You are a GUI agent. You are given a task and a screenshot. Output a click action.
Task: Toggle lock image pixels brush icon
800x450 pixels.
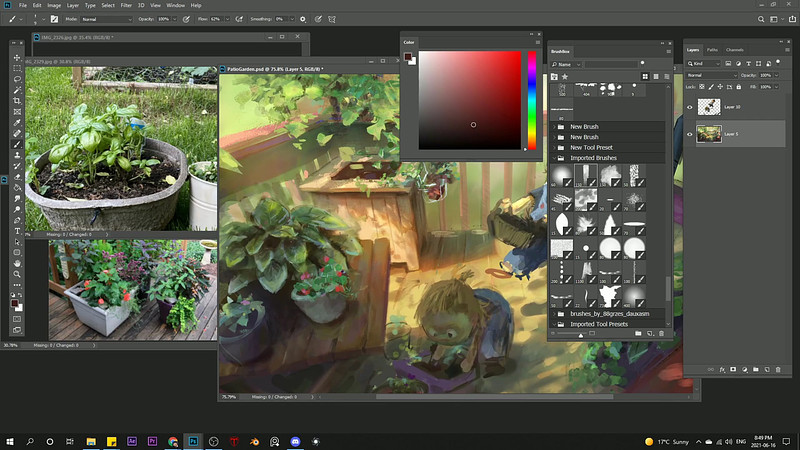click(x=711, y=87)
